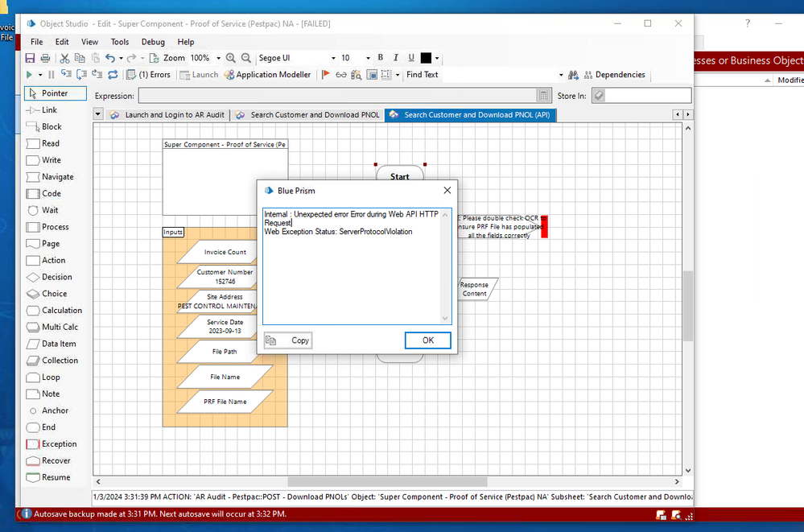Toggle bold text formatting
The image size is (804, 532).
pos(381,58)
